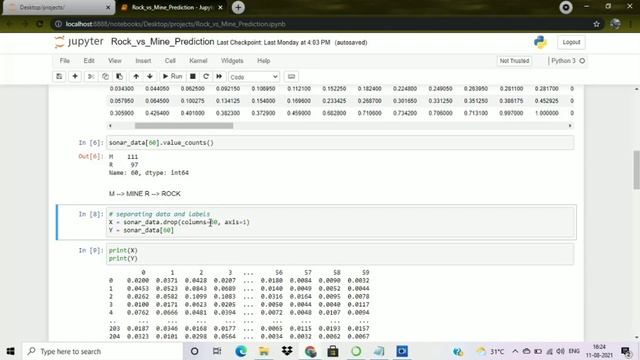
Task: Click the separating data and labels code cell
Action: (x=340, y=222)
